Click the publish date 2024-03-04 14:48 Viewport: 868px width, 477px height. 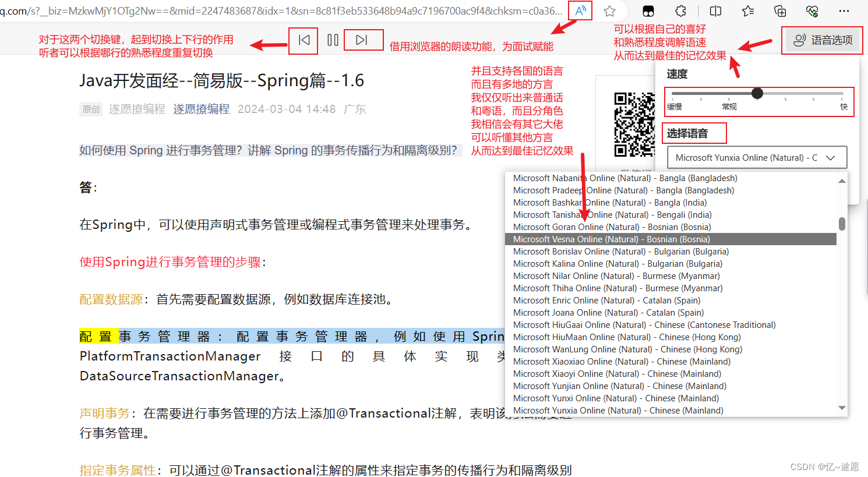(287, 109)
